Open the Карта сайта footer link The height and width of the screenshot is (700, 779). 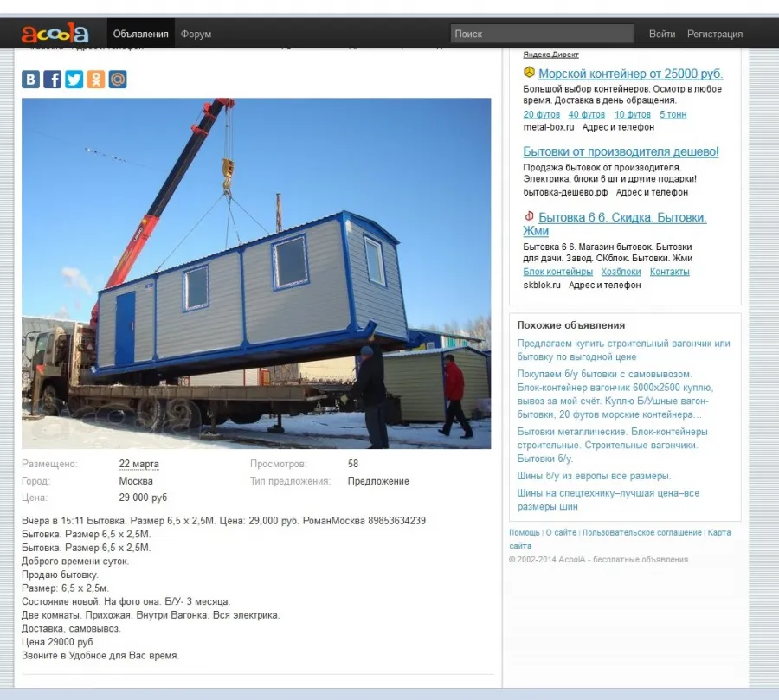pyautogui.click(x=719, y=533)
